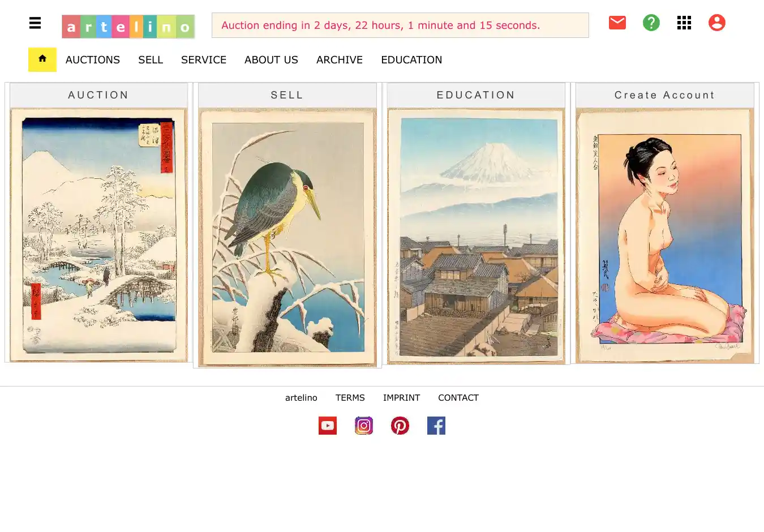Click the TERMS footer link

pos(350,398)
